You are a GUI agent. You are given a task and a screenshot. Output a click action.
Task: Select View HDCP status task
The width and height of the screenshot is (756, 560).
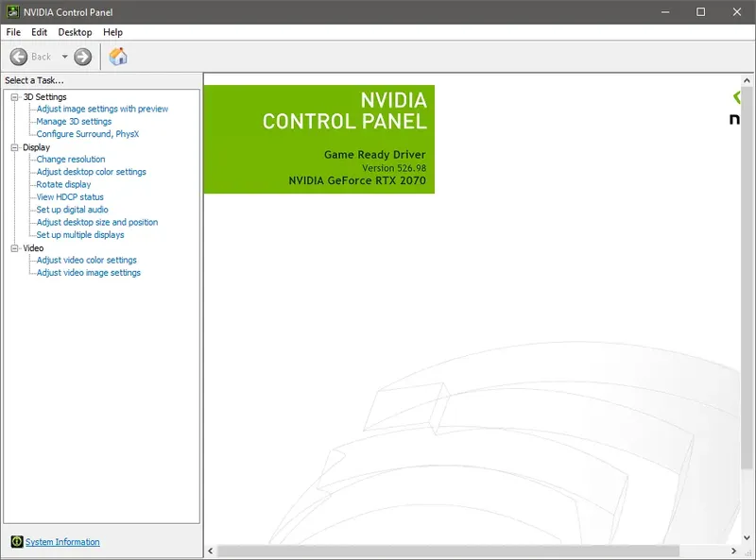tap(70, 196)
